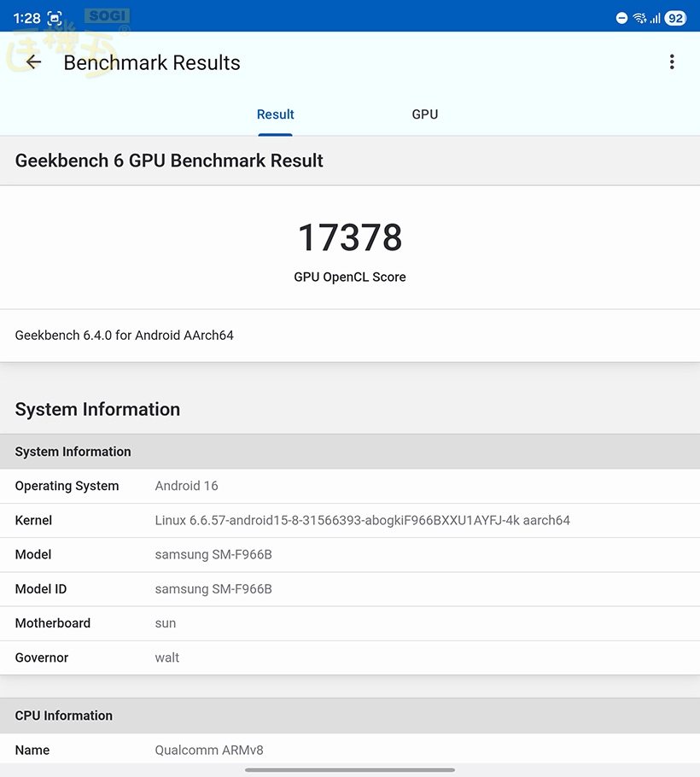Switch to the GPU tab
This screenshot has width=700, height=777.
pos(425,114)
